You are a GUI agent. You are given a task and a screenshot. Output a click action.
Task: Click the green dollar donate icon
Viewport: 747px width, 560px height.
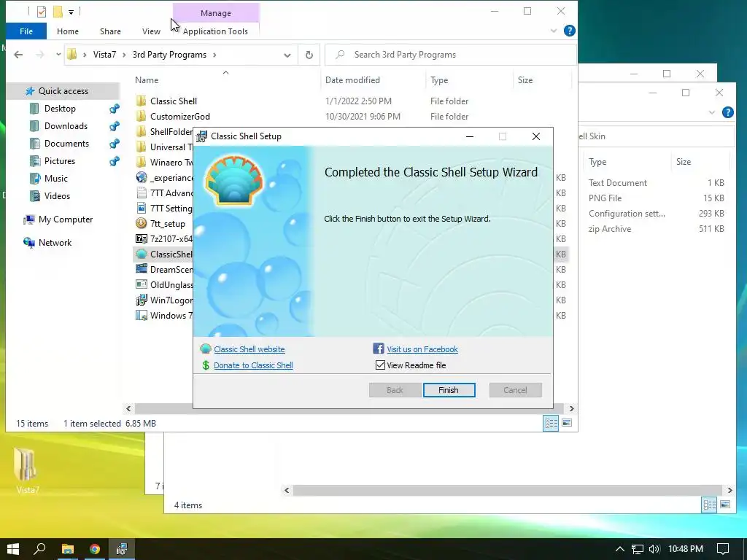pyautogui.click(x=206, y=365)
